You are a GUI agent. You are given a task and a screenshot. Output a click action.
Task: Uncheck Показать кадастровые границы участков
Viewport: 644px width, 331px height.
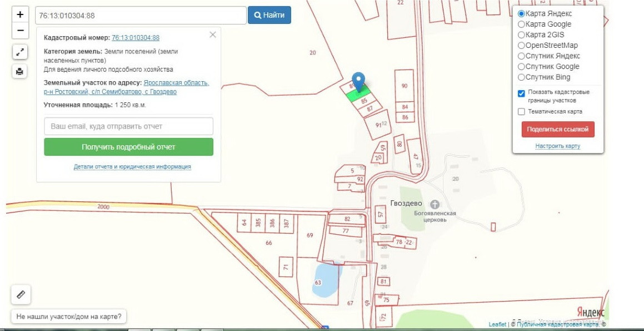(521, 93)
